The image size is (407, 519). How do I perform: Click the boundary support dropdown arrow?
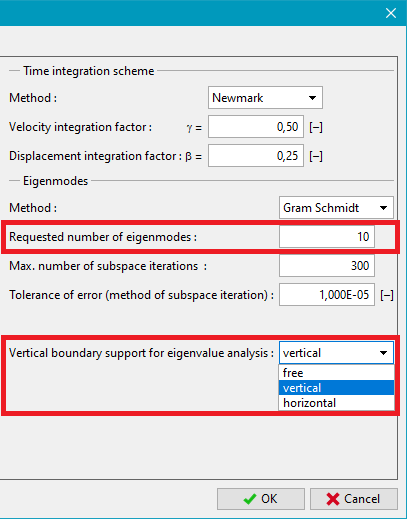click(383, 353)
